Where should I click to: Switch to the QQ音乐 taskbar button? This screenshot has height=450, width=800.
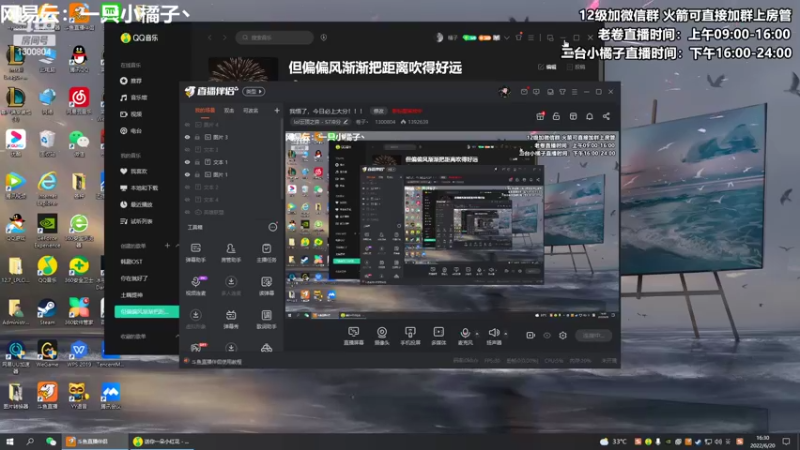(161, 441)
